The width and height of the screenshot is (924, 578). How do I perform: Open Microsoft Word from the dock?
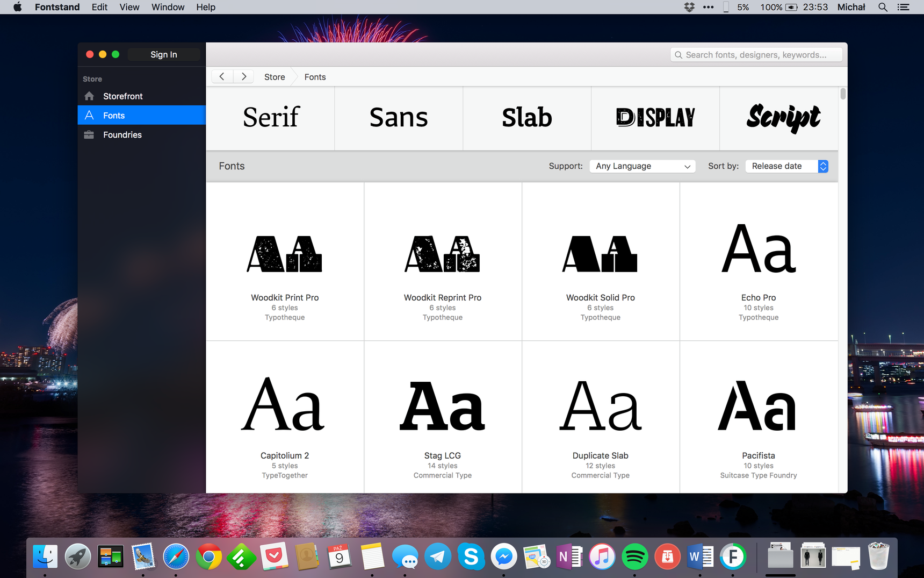pyautogui.click(x=700, y=556)
